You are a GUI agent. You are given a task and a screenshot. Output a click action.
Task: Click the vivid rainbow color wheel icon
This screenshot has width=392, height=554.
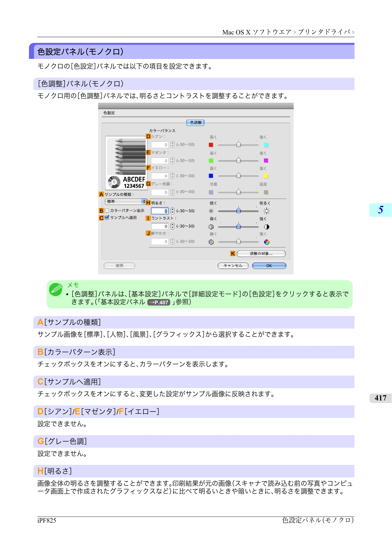click(266, 242)
